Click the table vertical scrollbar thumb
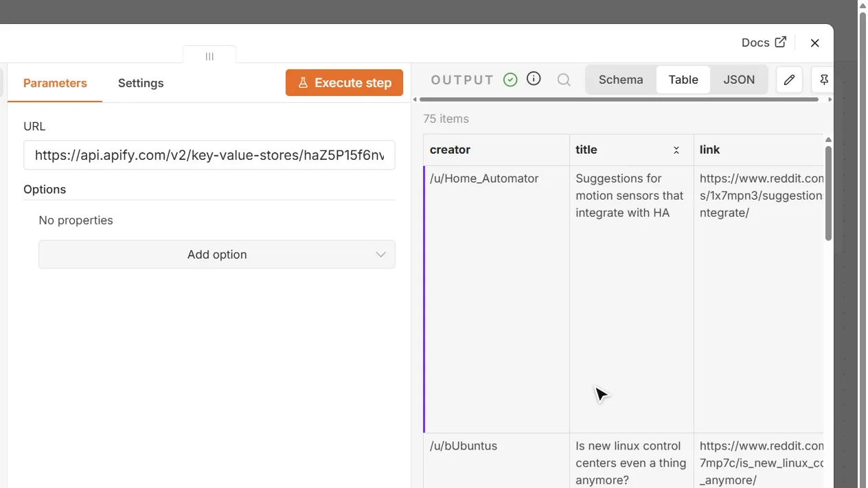 pyautogui.click(x=828, y=193)
